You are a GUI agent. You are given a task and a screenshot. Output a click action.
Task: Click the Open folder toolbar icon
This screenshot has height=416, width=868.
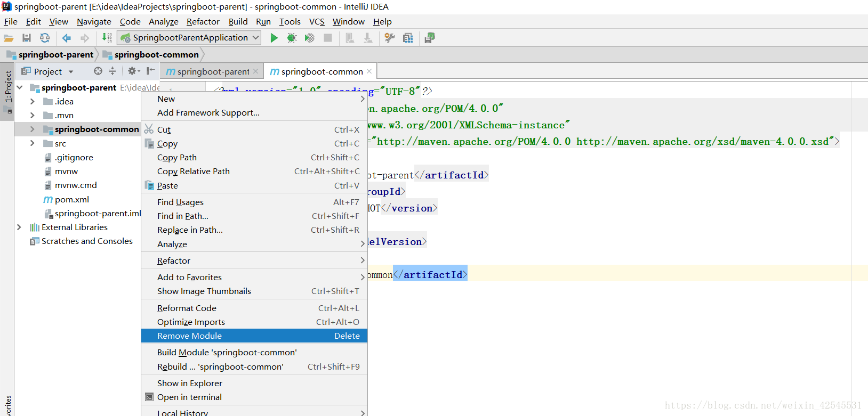click(9, 38)
